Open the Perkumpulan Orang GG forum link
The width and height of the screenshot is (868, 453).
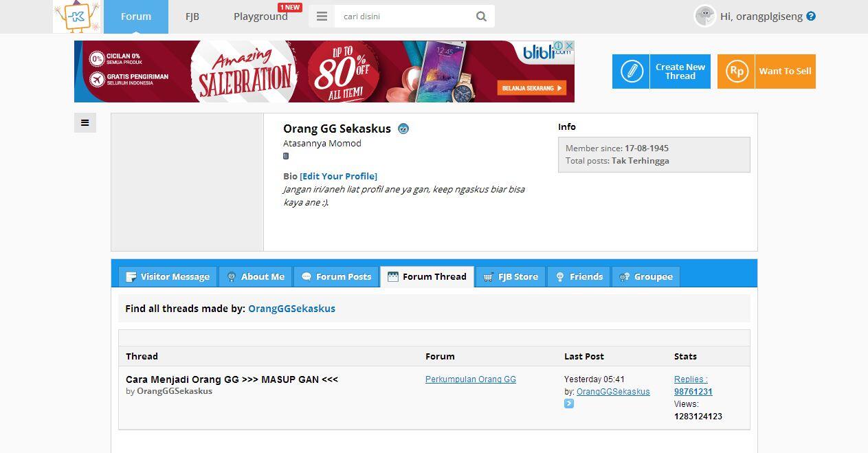(471, 379)
